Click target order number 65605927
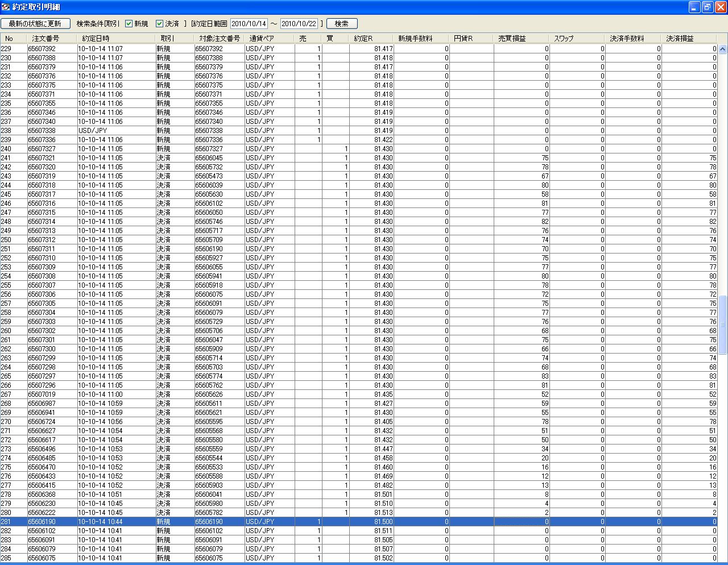 [x=219, y=258]
